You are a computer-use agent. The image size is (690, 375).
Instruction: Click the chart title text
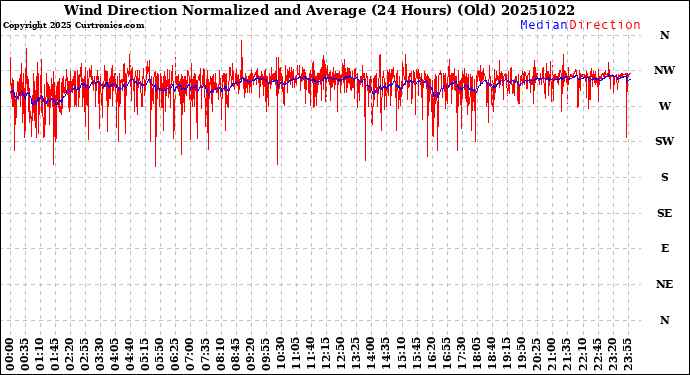[319, 10]
